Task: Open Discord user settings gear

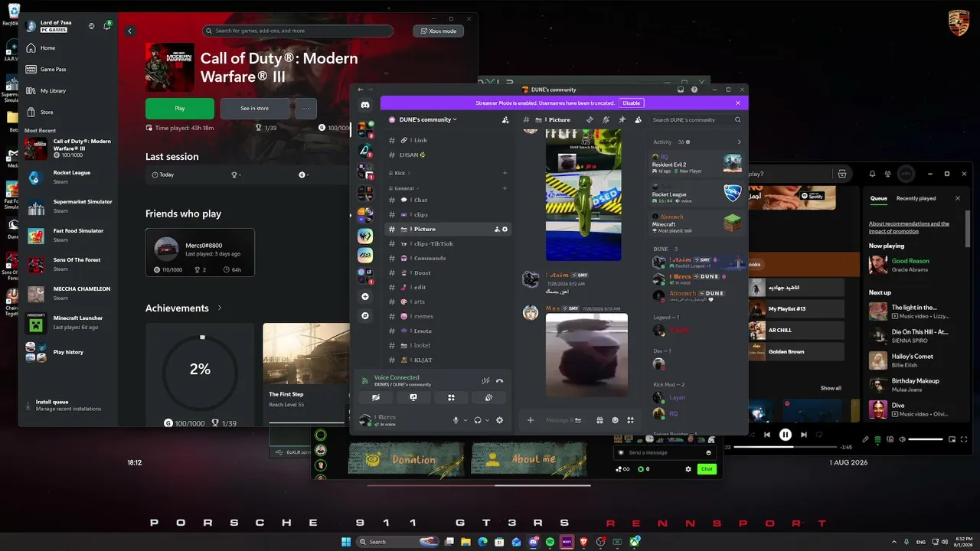Action: (x=500, y=420)
